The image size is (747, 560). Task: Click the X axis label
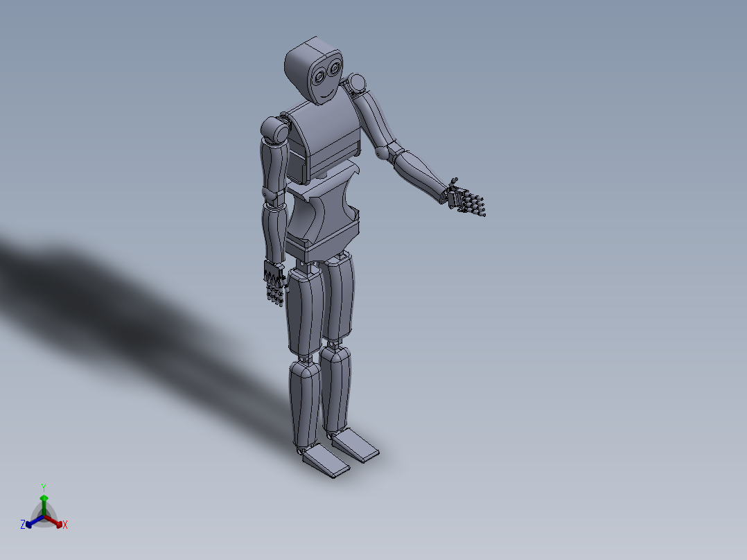pos(64,523)
